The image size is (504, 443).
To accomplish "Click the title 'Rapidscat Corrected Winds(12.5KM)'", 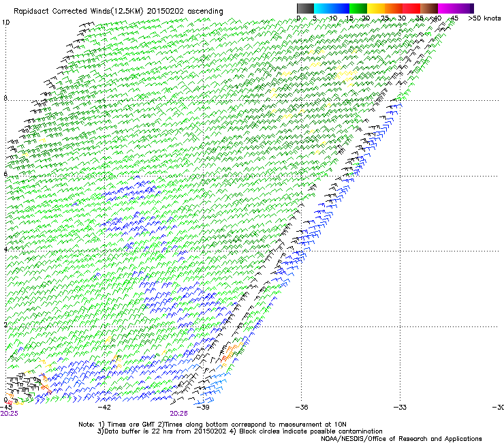I will tap(79, 12).
